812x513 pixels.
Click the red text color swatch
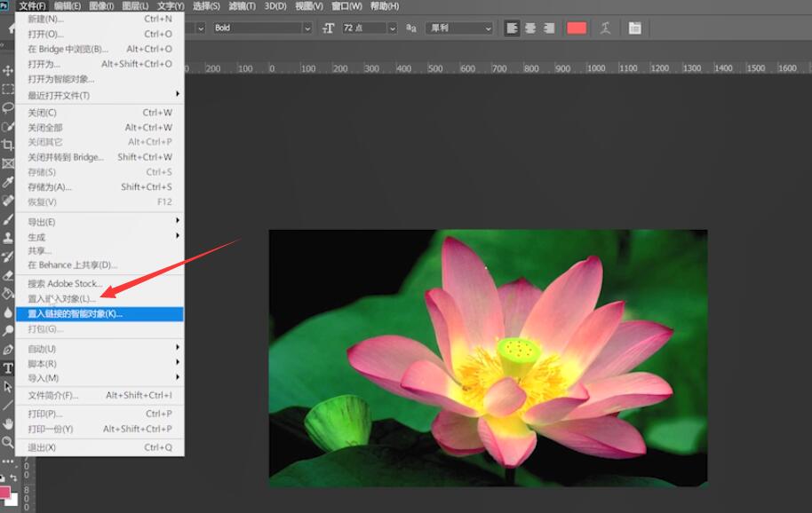pos(577,28)
